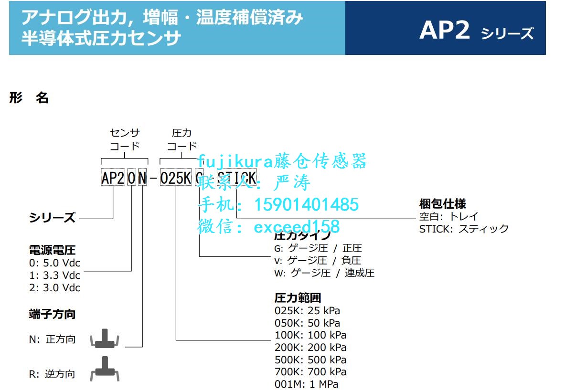576x392 pixels.
Task: Select the "1: 3.3 Vdc" supply voltage entry
Action: pos(55,275)
